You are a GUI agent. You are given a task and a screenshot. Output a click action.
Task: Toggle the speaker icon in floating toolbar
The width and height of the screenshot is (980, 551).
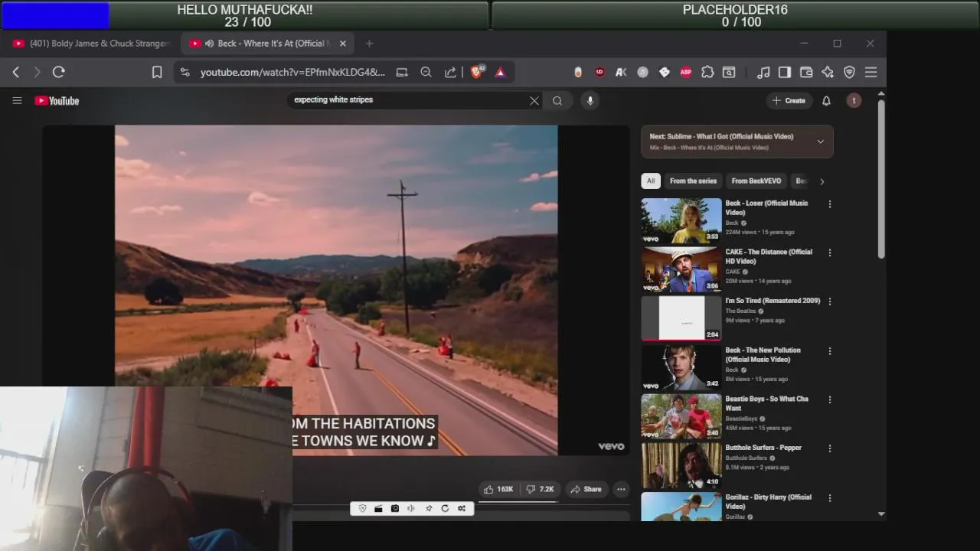pyautogui.click(x=411, y=508)
